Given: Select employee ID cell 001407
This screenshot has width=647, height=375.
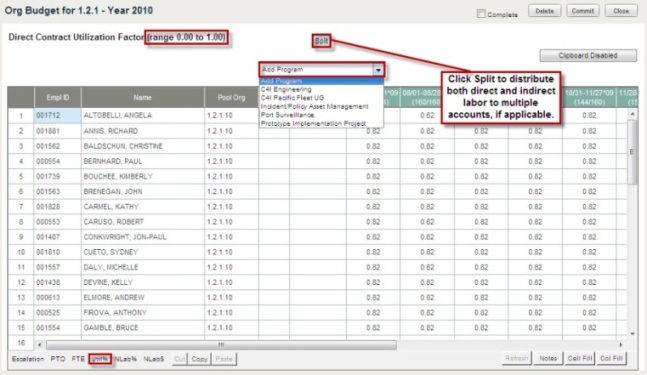Looking at the screenshot, I should tap(57, 237).
